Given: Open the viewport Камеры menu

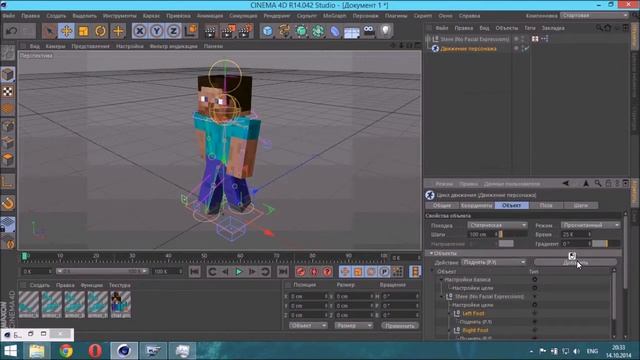Looking at the screenshot, I should coord(55,46).
